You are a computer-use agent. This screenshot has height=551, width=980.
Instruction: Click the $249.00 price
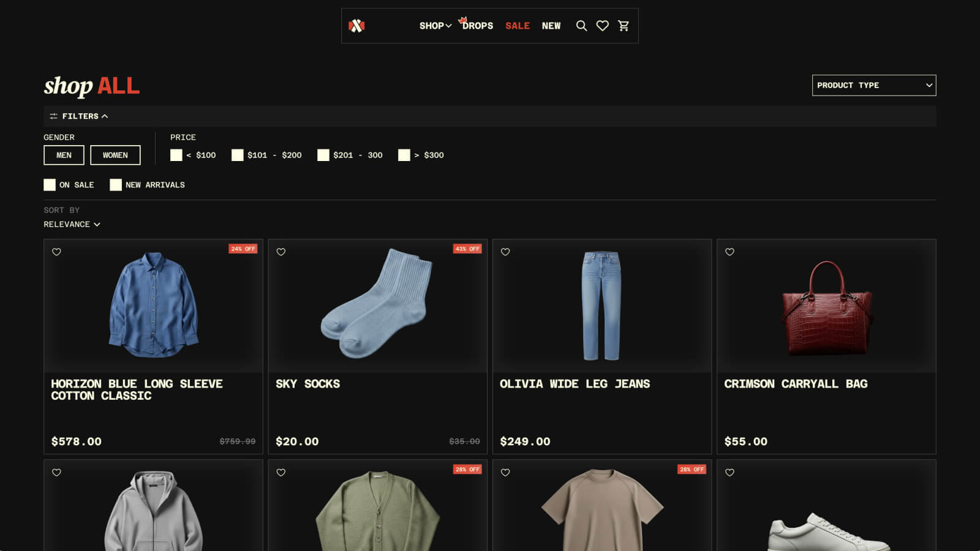(x=525, y=441)
